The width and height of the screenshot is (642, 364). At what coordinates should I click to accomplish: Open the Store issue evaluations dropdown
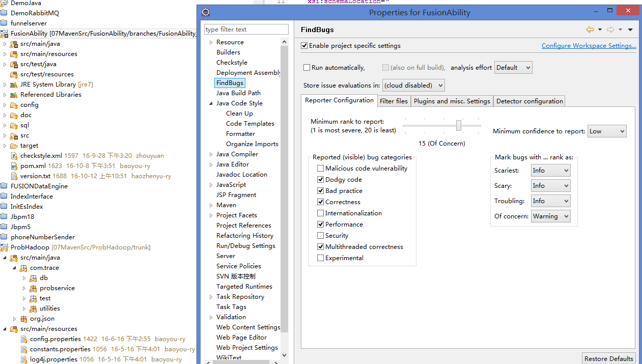(x=413, y=86)
